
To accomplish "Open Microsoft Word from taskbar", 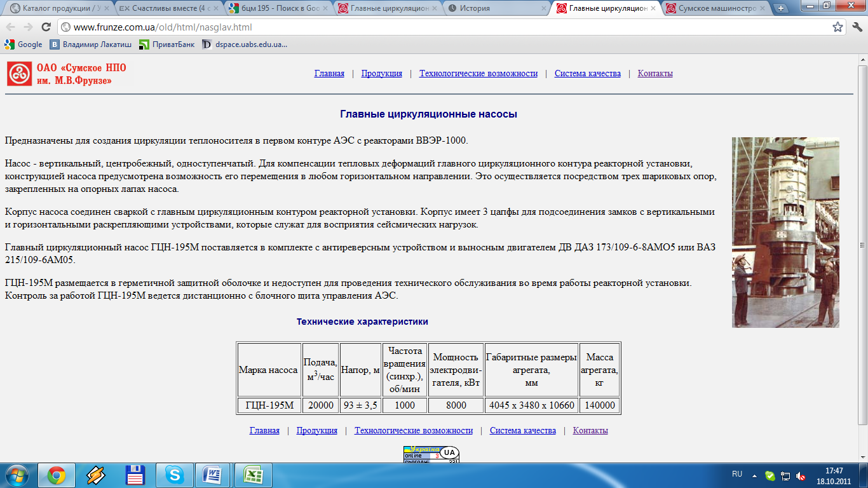I will pyautogui.click(x=214, y=475).
